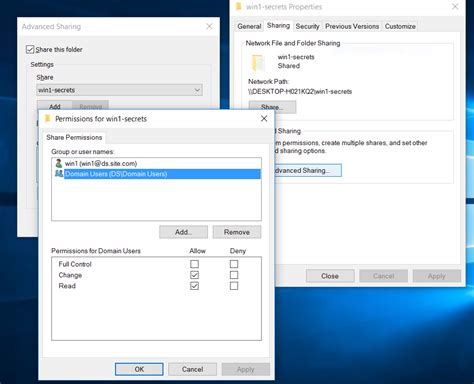Screen dimensions: 474x384
Task: Click Full Control permission label
Action: pyautogui.click(x=75, y=264)
